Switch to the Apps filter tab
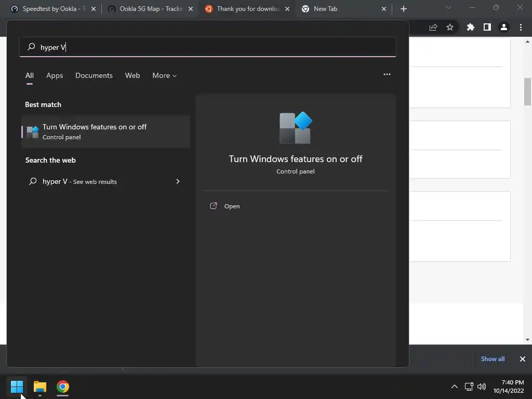The image size is (532, 399). tap(55, 75)
